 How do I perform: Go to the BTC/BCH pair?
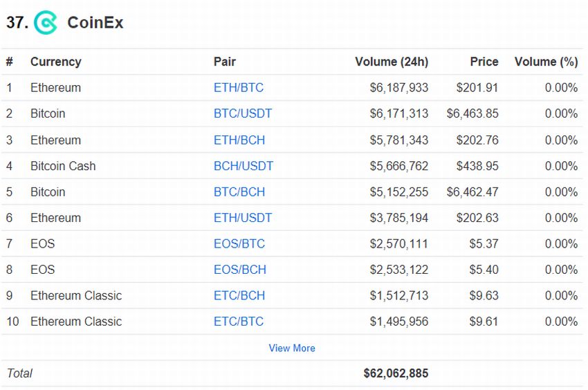pos(239,192)
